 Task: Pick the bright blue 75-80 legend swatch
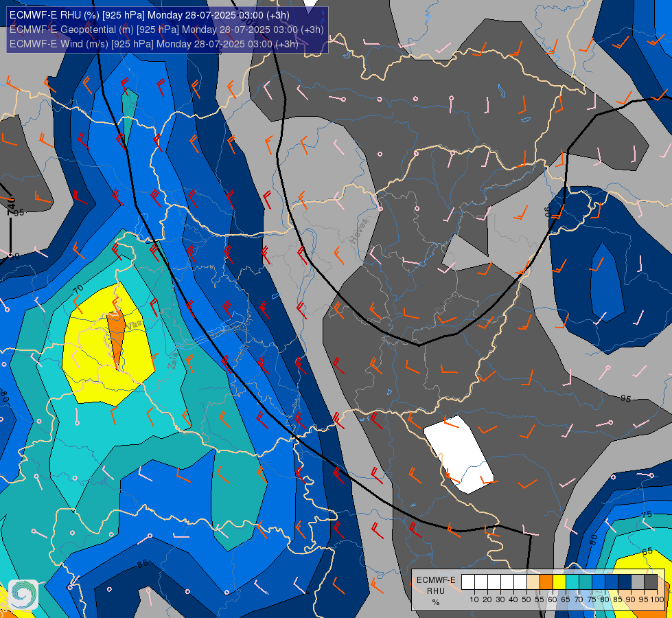click(x=599, y=582)
